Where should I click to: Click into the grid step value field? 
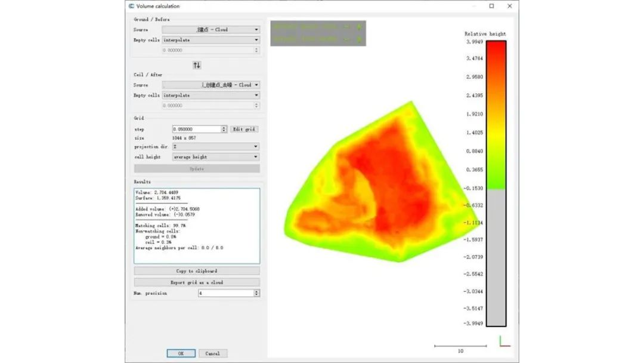point(196,129)
